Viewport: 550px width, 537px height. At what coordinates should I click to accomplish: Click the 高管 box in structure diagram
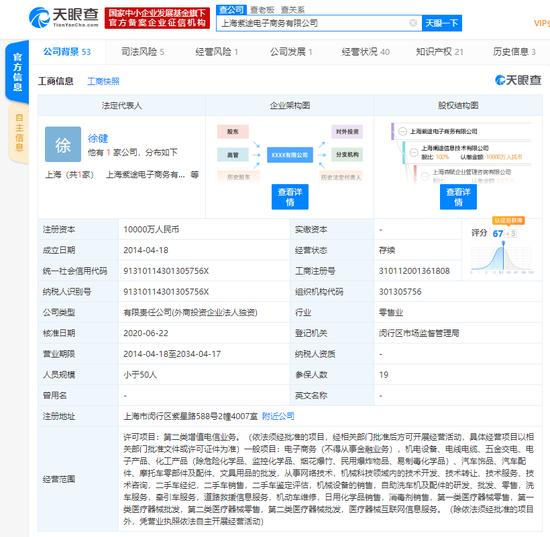click(x=233, y=155)
